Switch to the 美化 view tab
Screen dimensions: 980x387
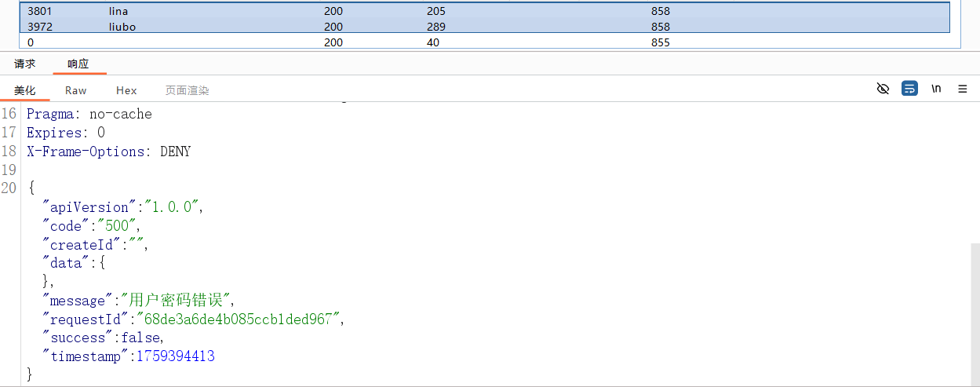coord(25,90)
